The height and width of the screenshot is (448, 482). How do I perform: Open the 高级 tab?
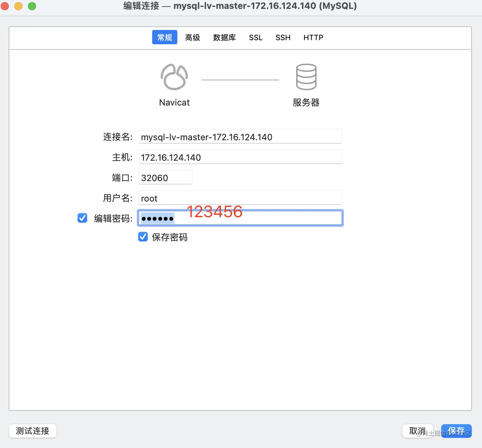193,37
